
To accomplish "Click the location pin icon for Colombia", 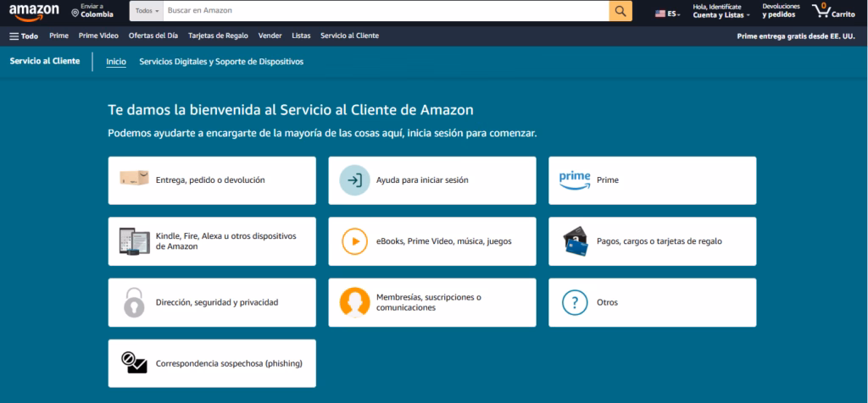I will point(75,13).
